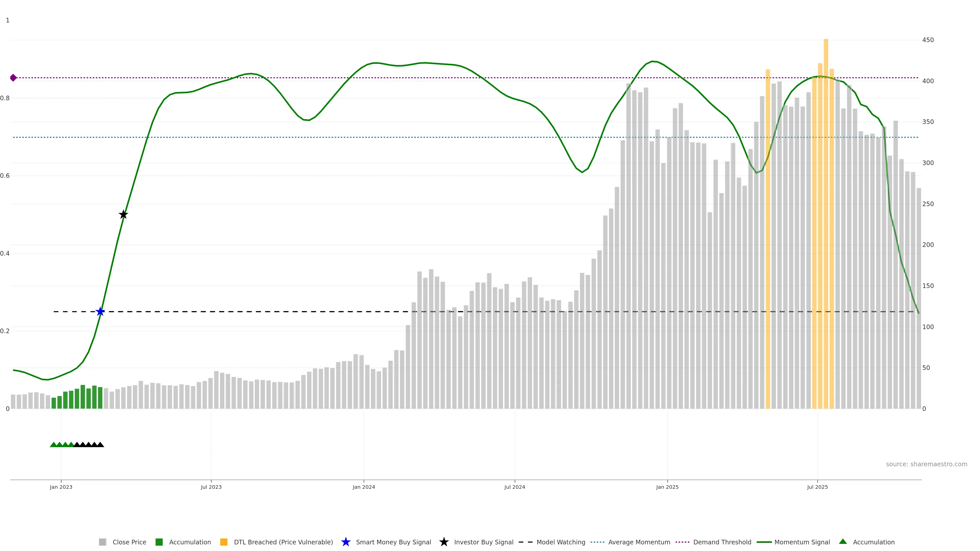Click the Jan 2024 x-axis label
This screenshot has height=551, width=980.
pyautogui.click(x=363, y=487)
